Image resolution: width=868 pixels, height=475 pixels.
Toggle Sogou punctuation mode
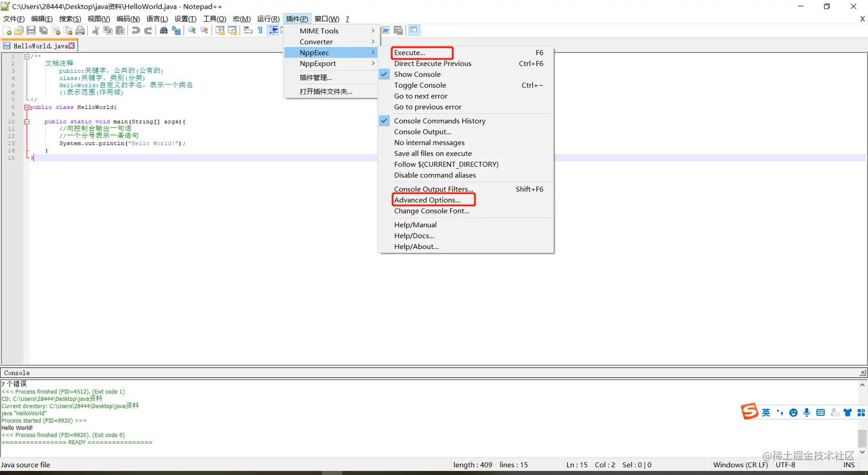[x=780, y=412]
